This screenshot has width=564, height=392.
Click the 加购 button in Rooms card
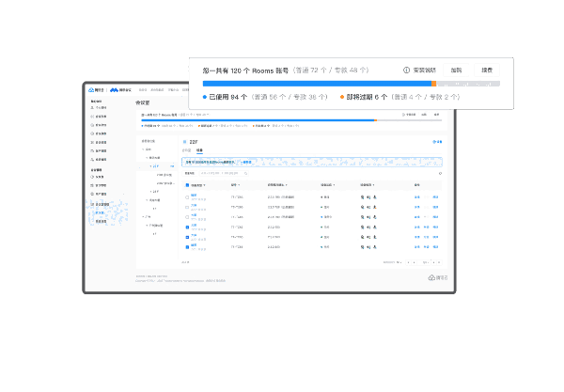coord(456,71)
